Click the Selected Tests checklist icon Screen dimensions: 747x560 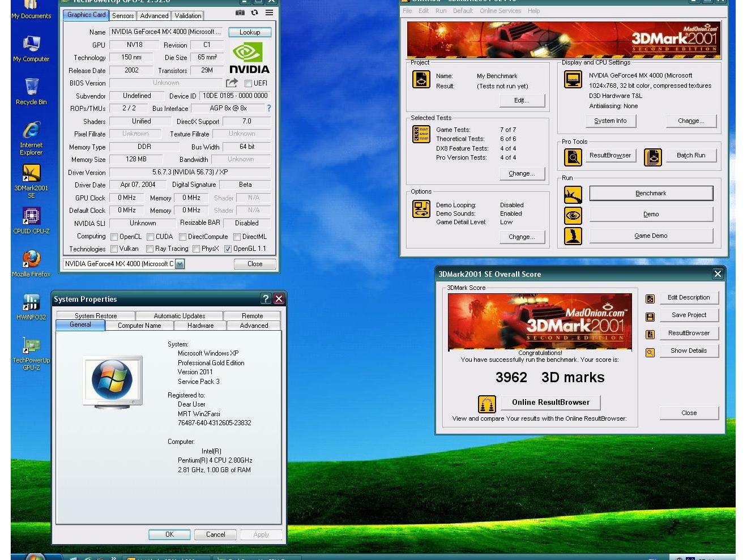coord(421,134)
